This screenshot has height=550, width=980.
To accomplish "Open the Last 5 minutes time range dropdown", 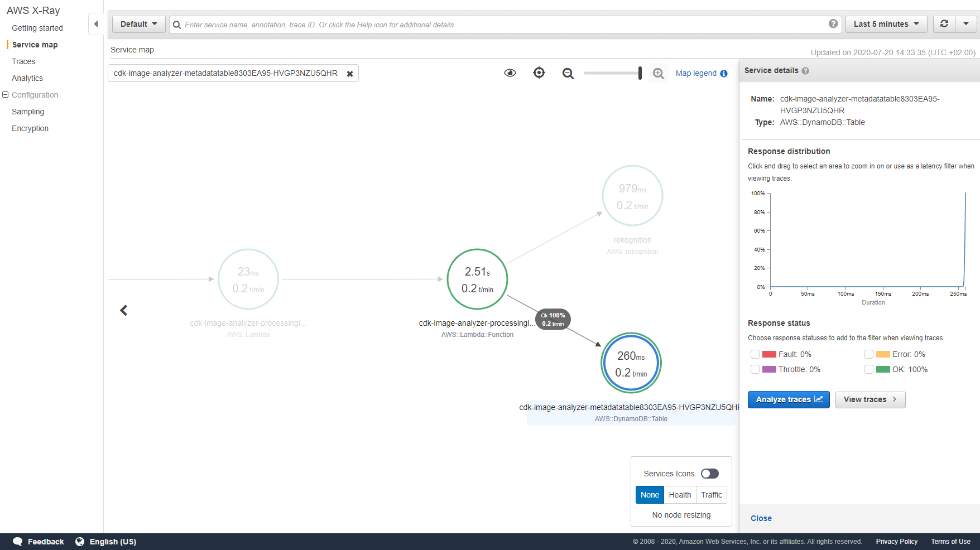I will [886, 24].
